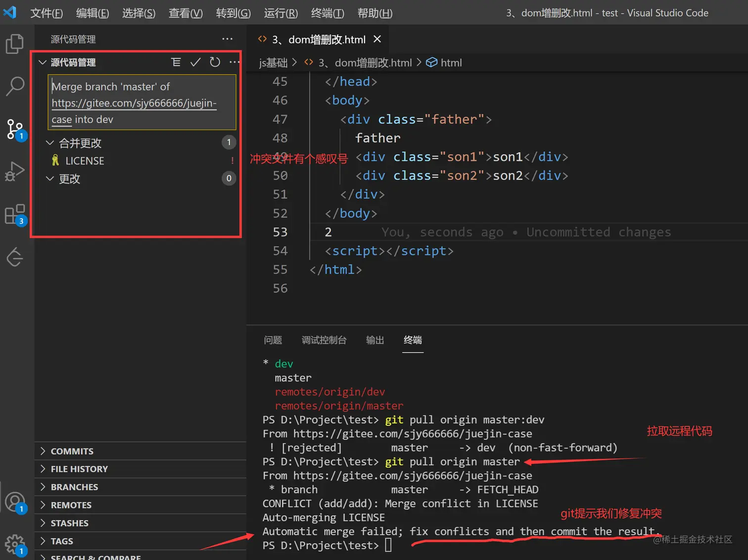Switch to the 输出 panel tab
The image size is (748, 560).
click(x=375, y=340)
